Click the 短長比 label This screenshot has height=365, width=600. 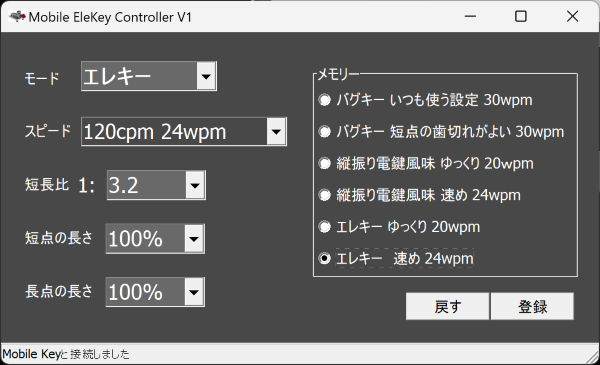point(47,185)
